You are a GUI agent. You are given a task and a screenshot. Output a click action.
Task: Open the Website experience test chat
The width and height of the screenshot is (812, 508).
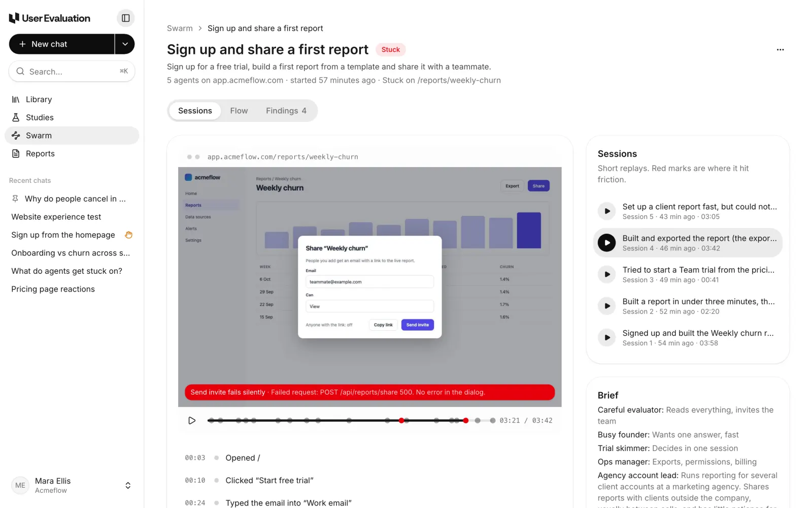point(72,217)
